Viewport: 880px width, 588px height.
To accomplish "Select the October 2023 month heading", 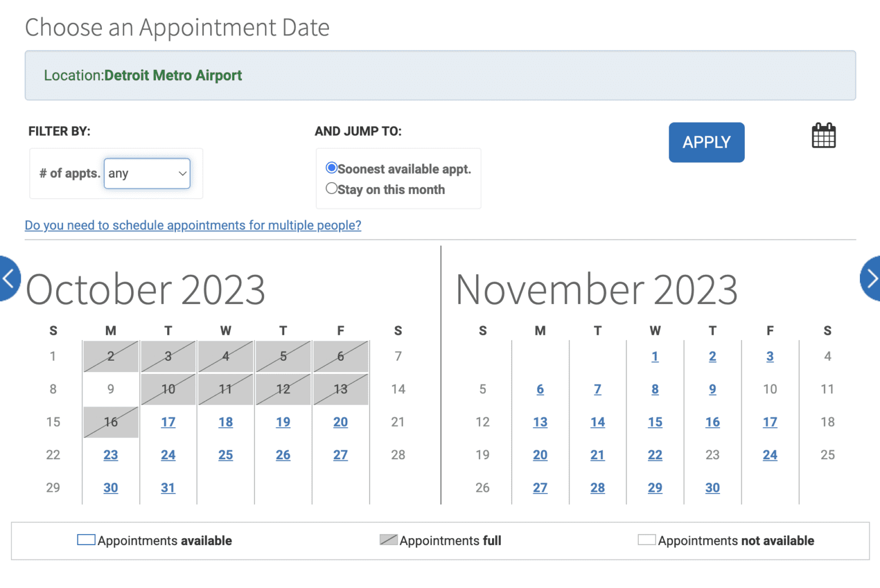I will tap(145, 289).
